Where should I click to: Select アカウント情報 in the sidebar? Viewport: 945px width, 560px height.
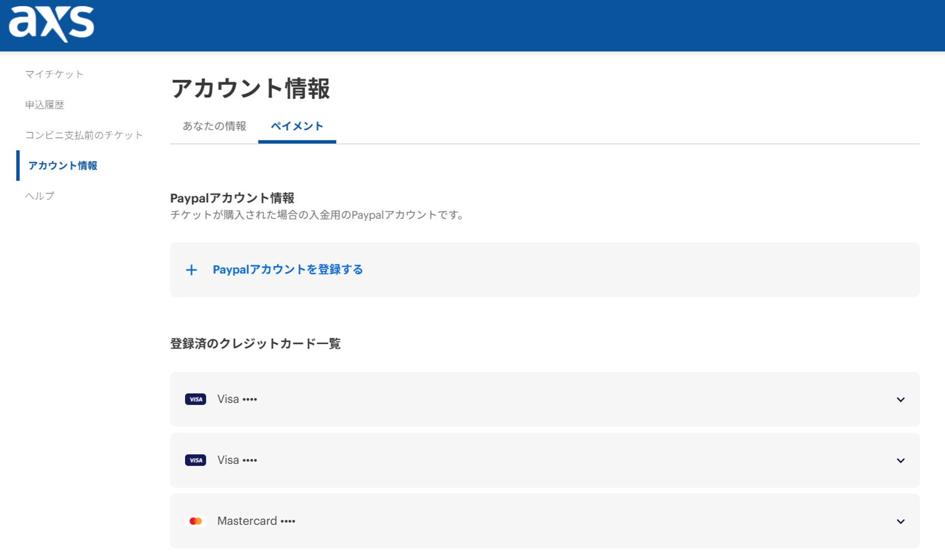[62, 166]
